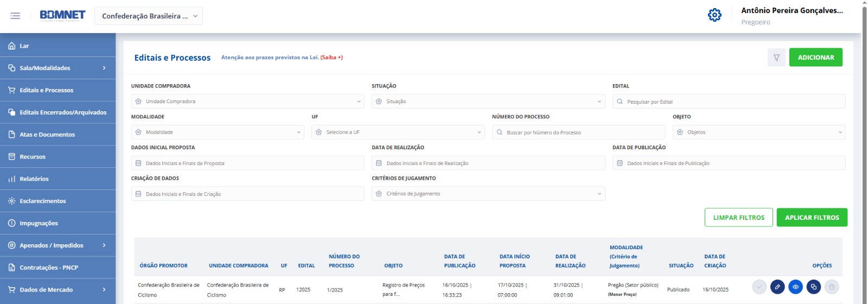Viewport: 868px width, 304px height.
Task: Click the checkmark approve icon in the row
Action: [759, 287]
